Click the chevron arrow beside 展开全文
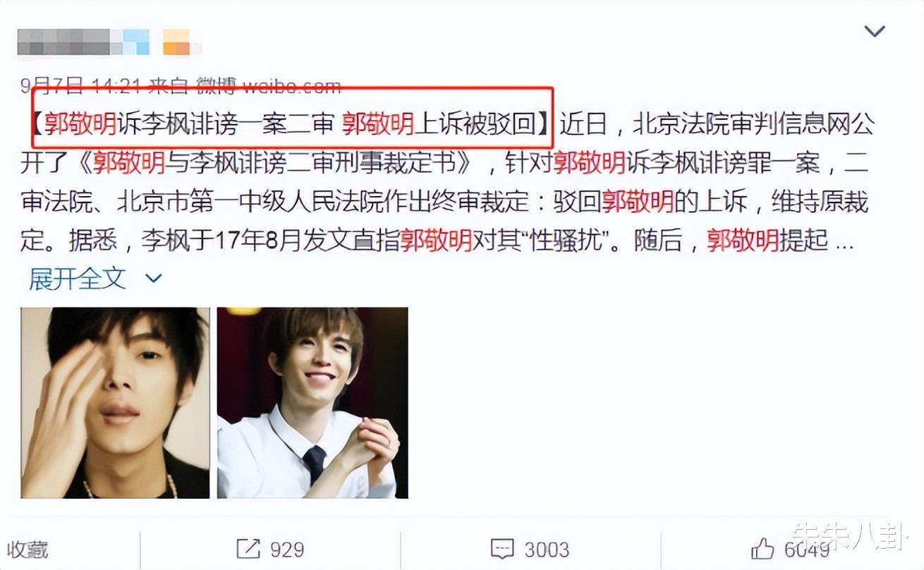Viewport: 924px width, 570px height. click(x=153, y=279)
